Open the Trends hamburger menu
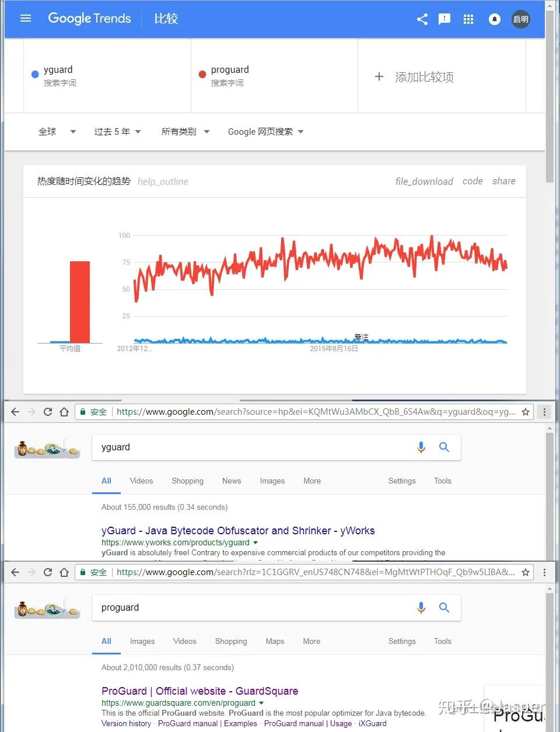 [x=26, y=18]
